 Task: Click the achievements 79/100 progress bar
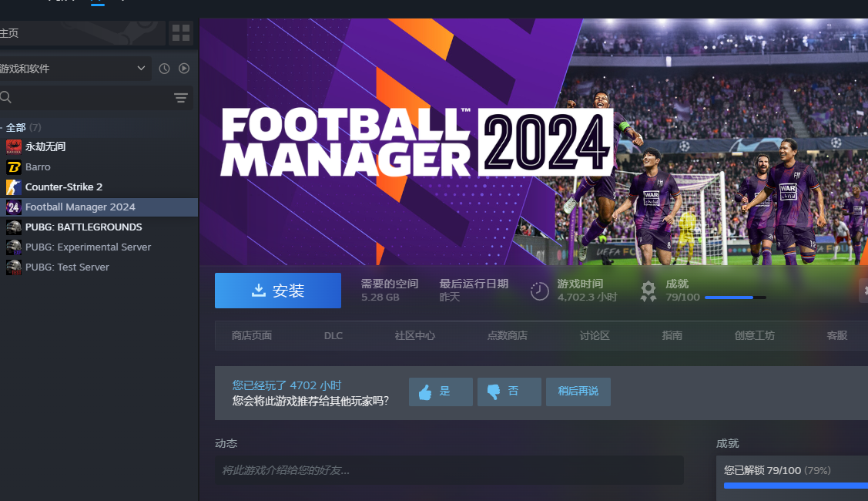[x=735, y=298]
